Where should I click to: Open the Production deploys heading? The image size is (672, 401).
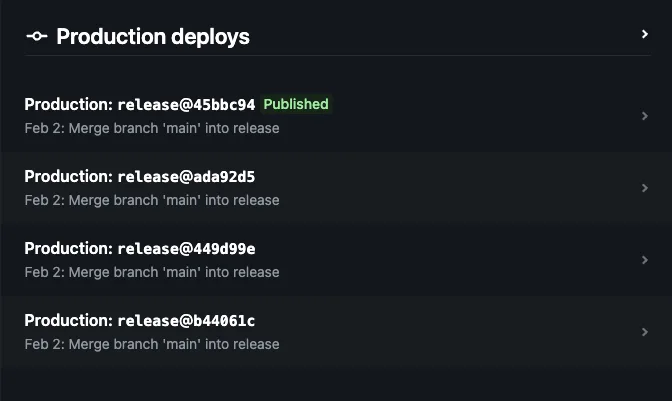(x=153, y=36)
